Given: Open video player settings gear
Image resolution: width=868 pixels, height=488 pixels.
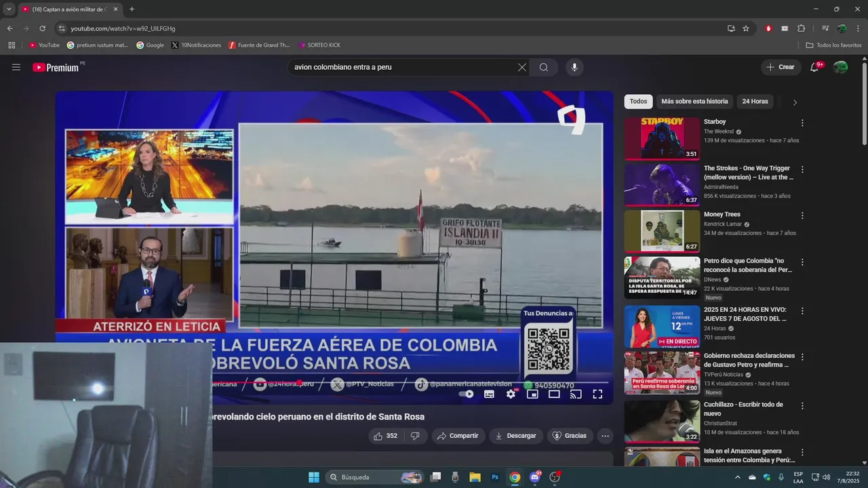Looking at the screenshot, I should click(511, 394).
